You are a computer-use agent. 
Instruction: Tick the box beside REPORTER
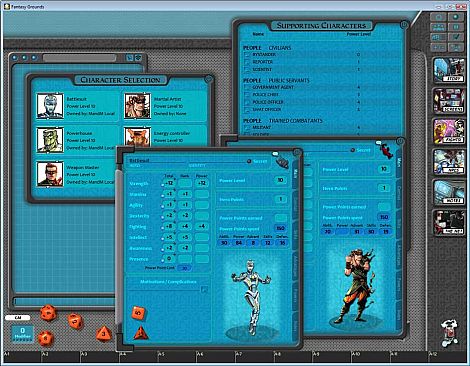[247, 62]
